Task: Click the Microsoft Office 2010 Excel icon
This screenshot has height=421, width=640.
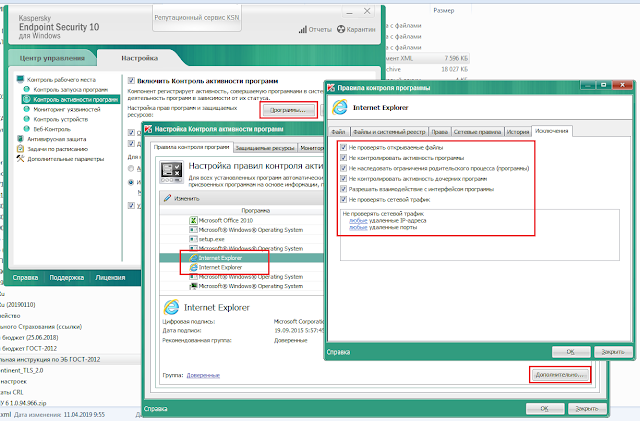Action: pos(193,220)
